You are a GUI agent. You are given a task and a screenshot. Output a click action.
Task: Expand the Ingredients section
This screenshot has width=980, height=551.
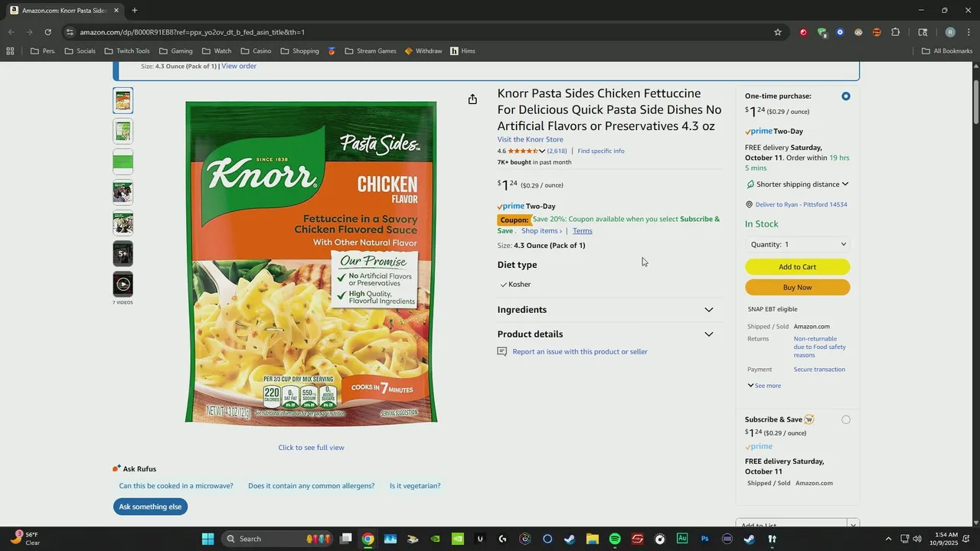606,310
